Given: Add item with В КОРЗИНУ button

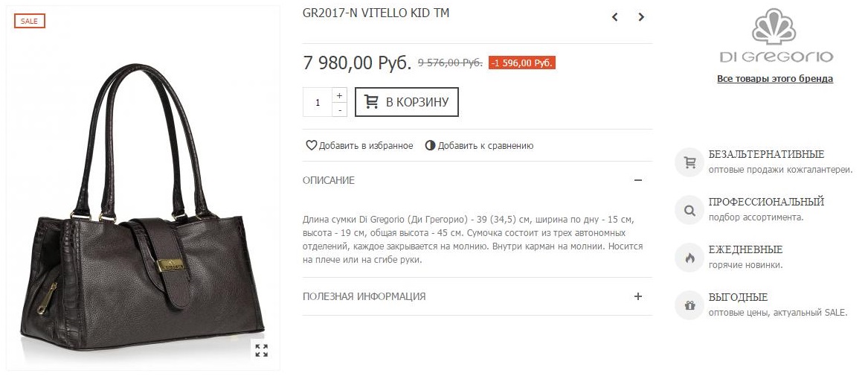Looking at the screenshot, I should pos(406,102).
